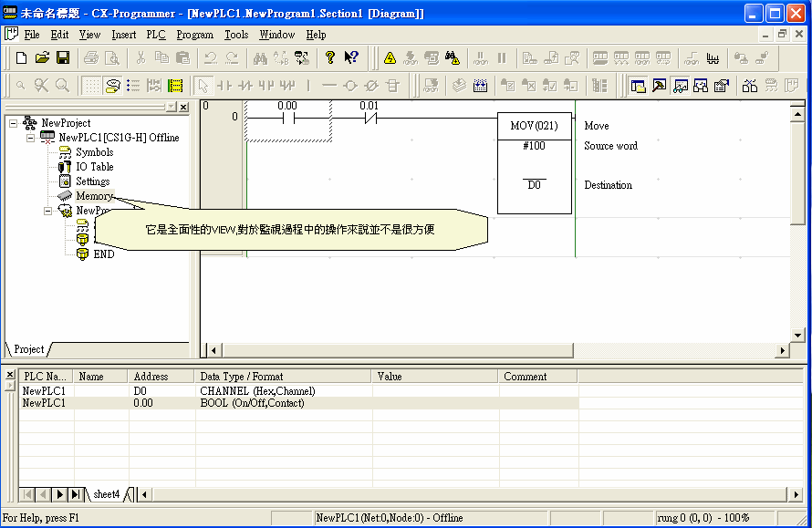
Task: Collapse the NewPLC1[CS1G-H] Offline node
Action: [30, 138]
